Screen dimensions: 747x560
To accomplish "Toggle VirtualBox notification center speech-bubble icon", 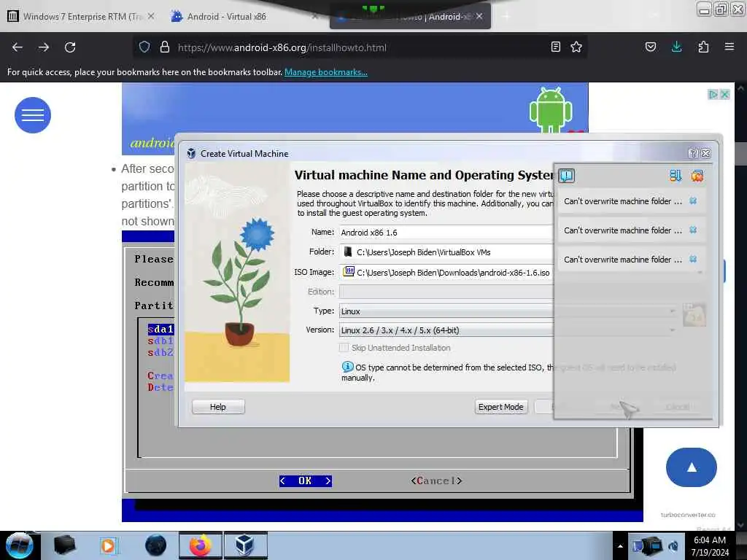I will point(566,176).
